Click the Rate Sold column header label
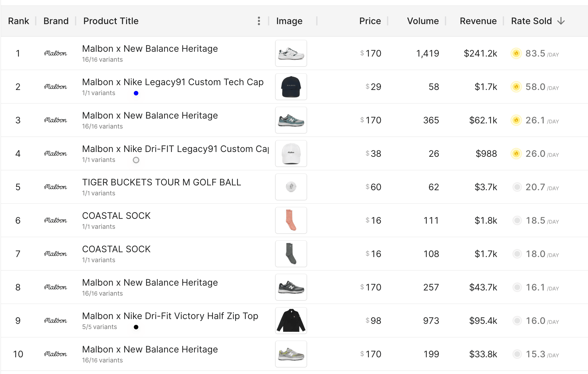Screen dimensions: 588x374 tap(531, 21)
